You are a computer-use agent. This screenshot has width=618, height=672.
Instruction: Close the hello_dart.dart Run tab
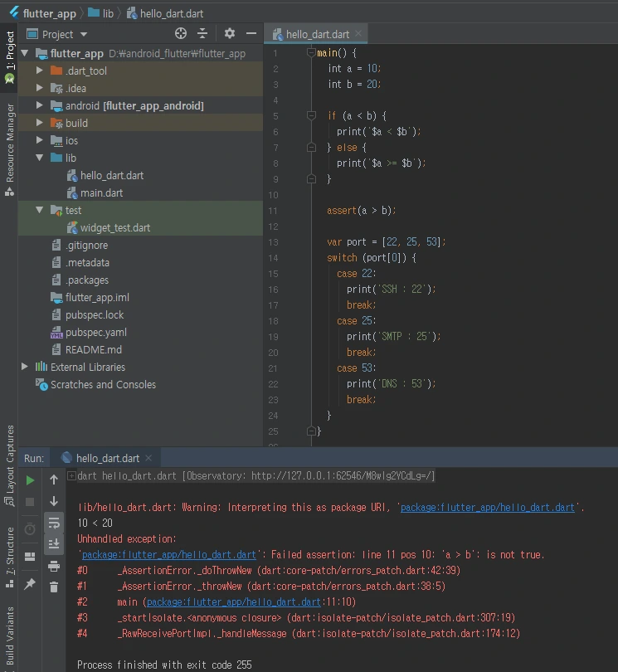click(x=148, y=458)
